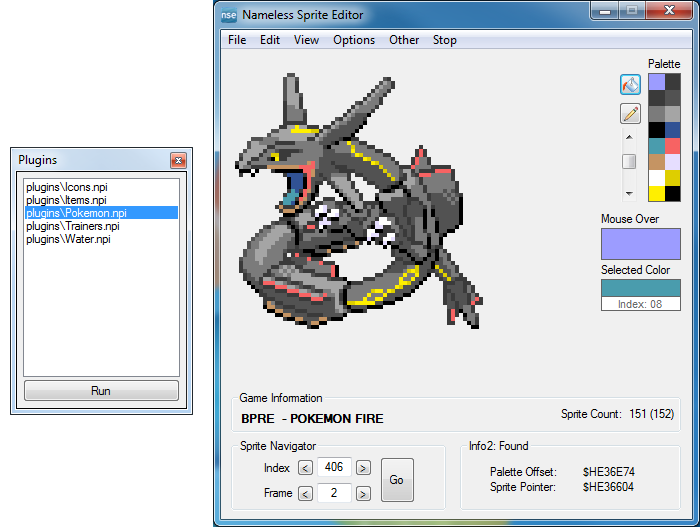Pick the black swatch beside the blue swatch
This screenshot has height=527, width=700.
click(x=657, y=130)
